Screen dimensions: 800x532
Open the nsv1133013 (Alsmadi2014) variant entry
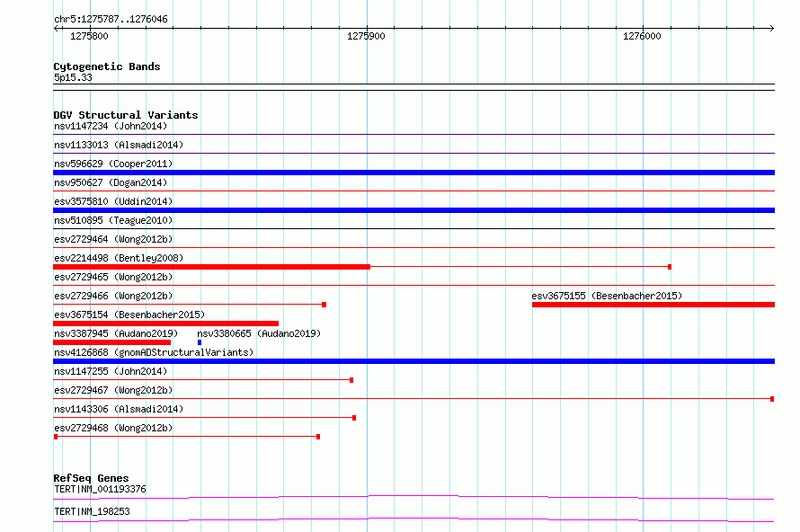click(119, 145)
